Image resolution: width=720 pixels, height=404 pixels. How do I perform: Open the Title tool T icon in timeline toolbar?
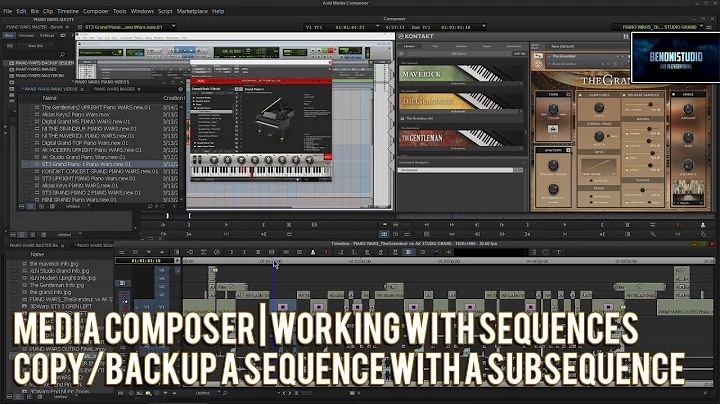[558, 252]
